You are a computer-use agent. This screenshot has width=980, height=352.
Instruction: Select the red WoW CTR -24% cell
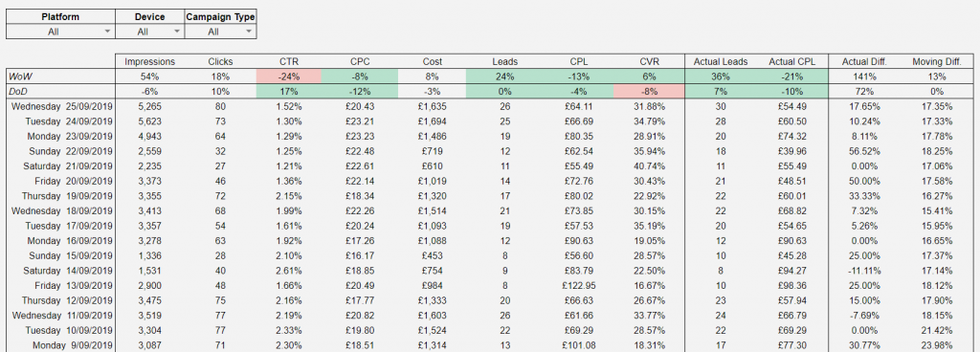point(289,77)
